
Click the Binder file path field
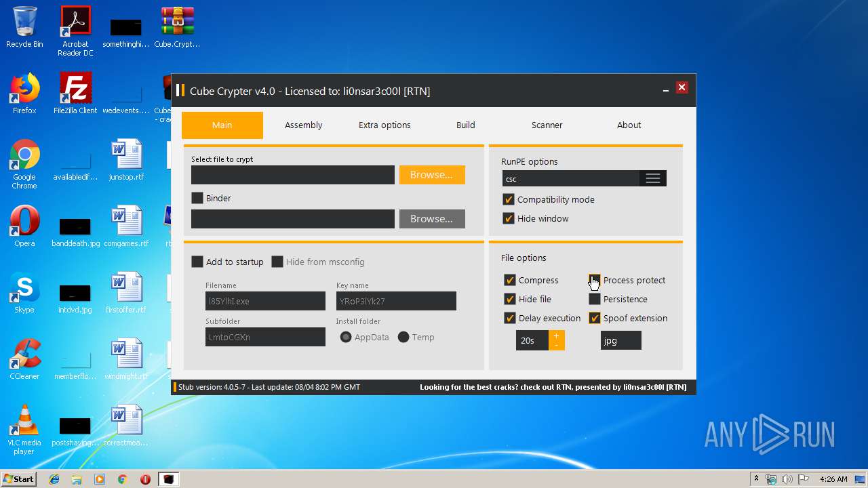(293, 219)
